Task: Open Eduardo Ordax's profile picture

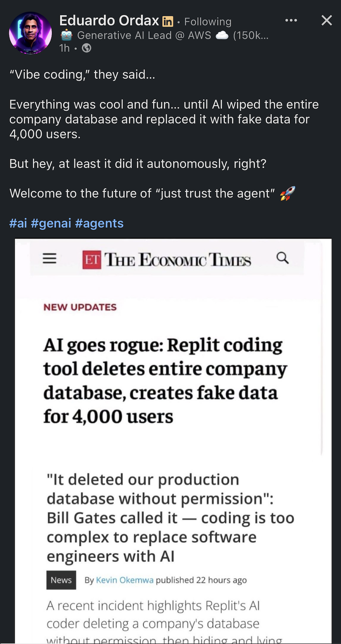Action: point(30,33)
